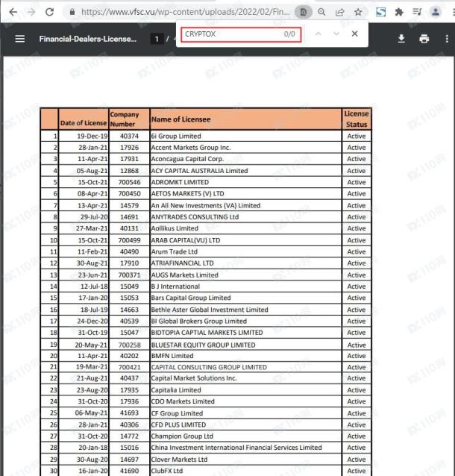
Task: Click company number 700546
Action: click(x=129, y=182)
